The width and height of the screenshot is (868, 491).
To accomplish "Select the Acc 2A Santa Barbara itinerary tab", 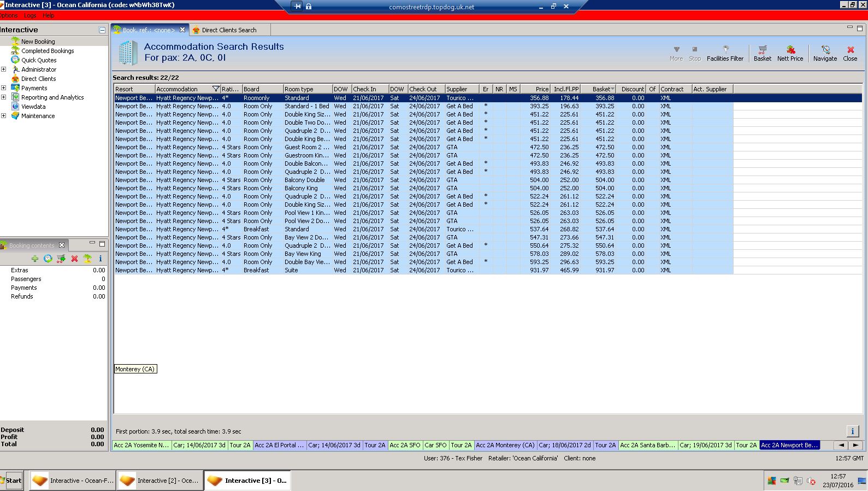I will 648,445.
